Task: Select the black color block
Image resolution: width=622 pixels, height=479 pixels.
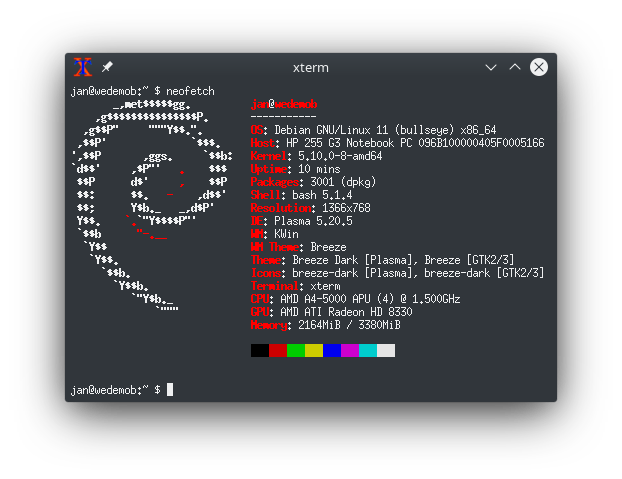Action: (x=260, y=351)
